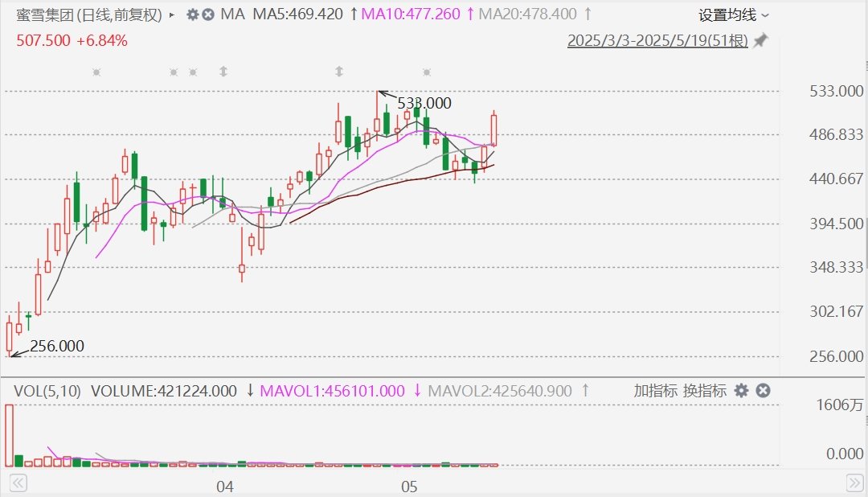Image resolution: width=868 pixels, height=497 pixels.
Task: Click the up-down arrow marker near late April
Action: [339, 72]
